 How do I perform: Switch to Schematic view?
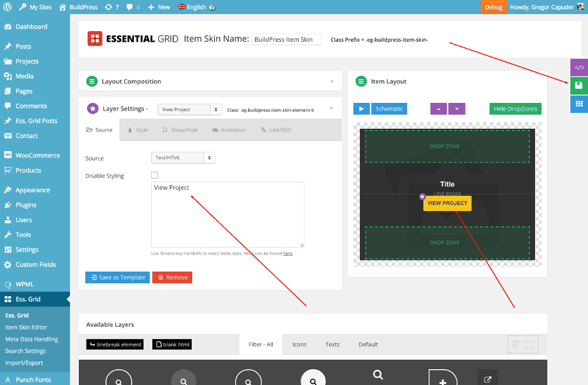[x=389, y=109]
